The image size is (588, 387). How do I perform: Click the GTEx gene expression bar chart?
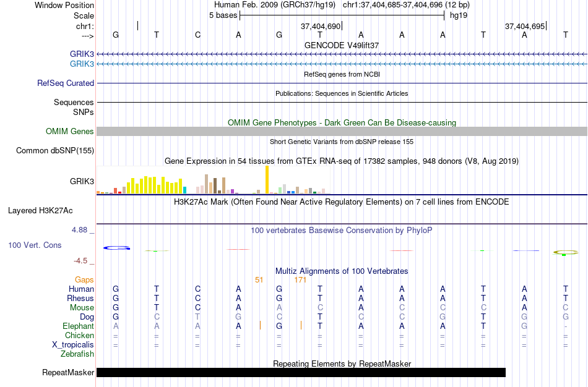pyautogui.click(x=214, y=180)
